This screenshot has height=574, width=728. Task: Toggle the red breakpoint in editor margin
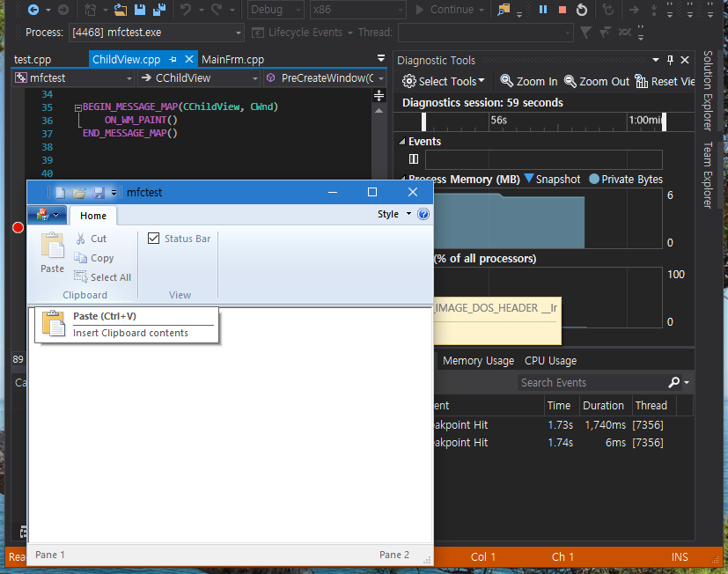pos(18,228)
